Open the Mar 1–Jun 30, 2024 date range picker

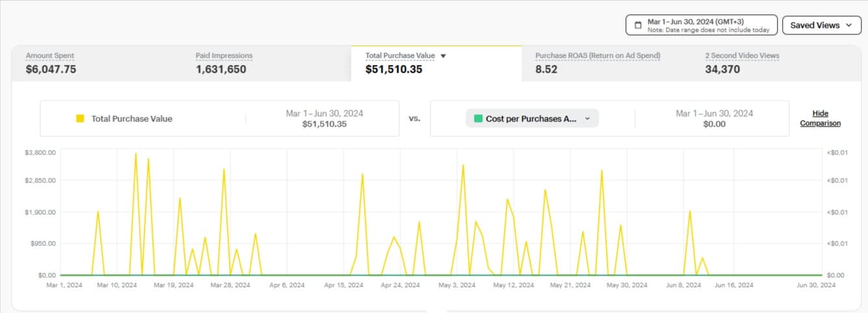(701, 25)
